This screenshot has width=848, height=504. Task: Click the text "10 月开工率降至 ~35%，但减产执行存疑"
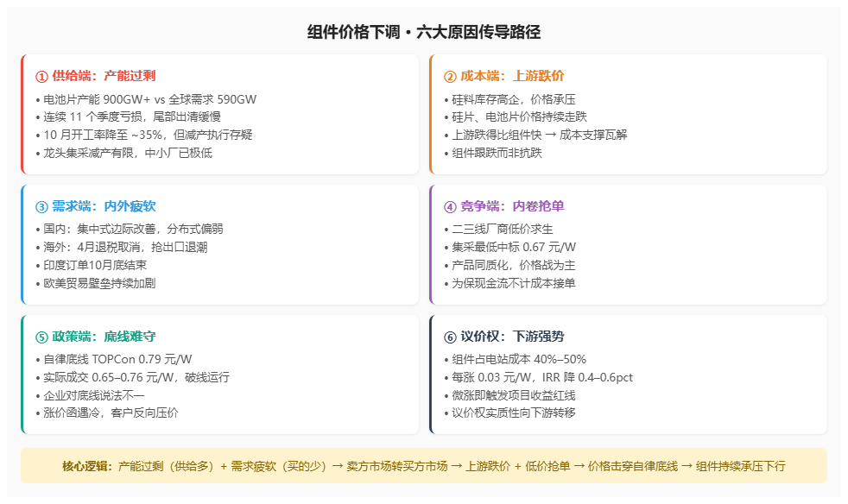(x=144, y=135)
